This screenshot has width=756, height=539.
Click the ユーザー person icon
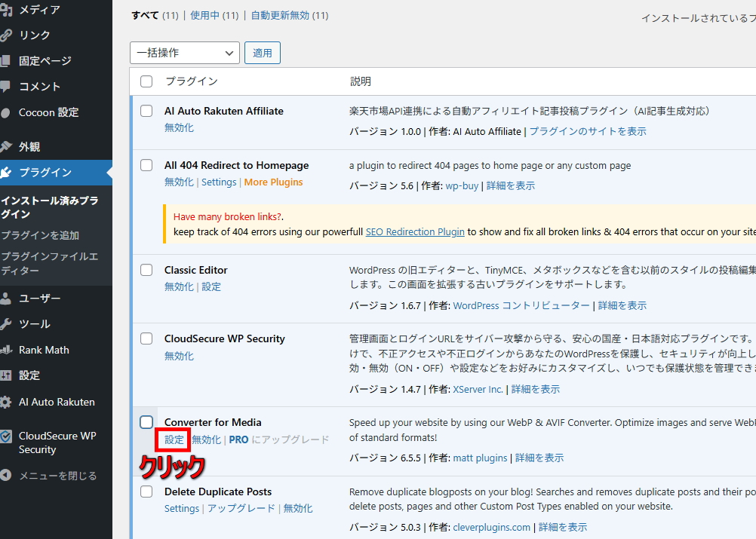click(x=6, y=299)
